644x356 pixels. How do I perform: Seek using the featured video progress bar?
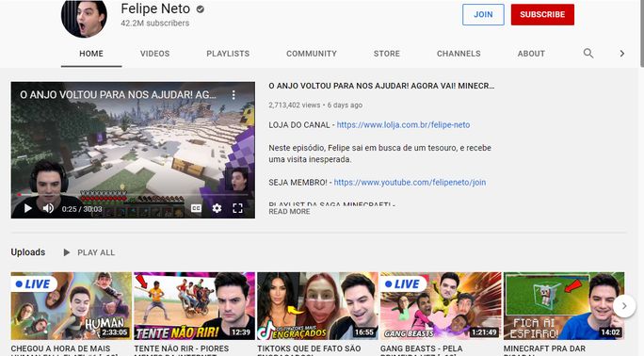(x=133, y=195)
